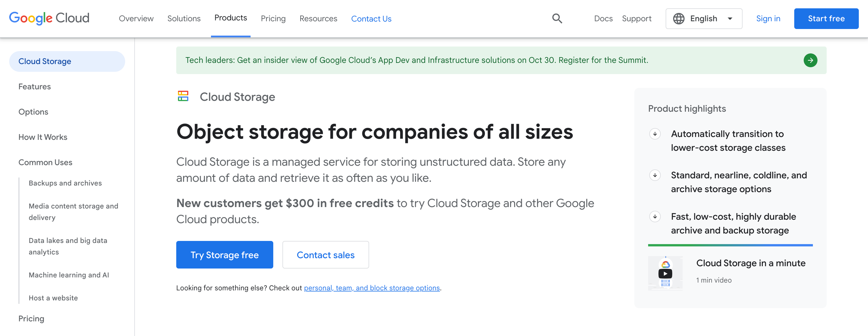Open Media content storage and delivery item
Image resolution: width=868 pixels, height=336 pixels.
tap(73, 212)
